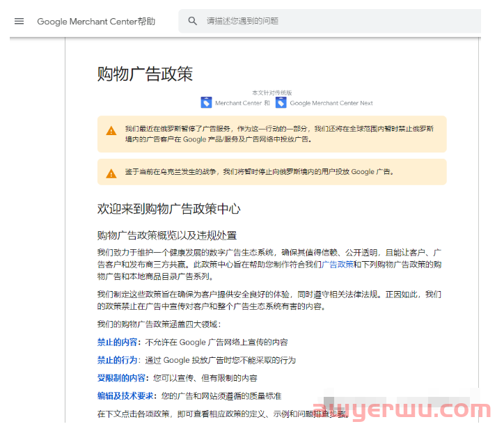504x431 pixels.
Task: Click the paragraph starting 我们制定这些政策
Action: click(x=269, y=300)
